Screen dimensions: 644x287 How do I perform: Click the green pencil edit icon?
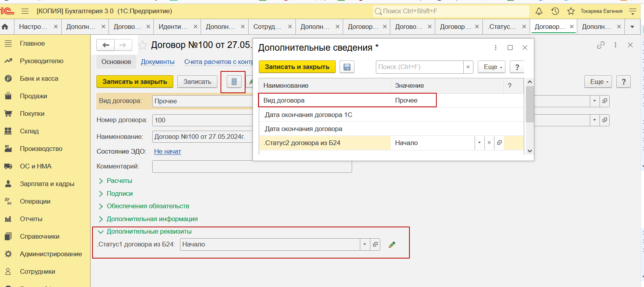392,244
